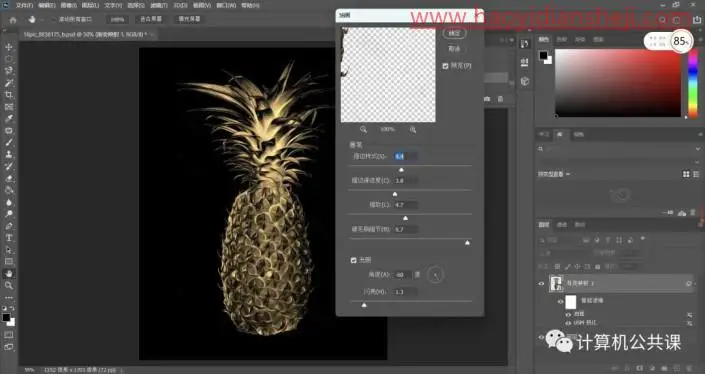
Task: Select the Zoom tool in the toolbar
Action: [9, 285]
